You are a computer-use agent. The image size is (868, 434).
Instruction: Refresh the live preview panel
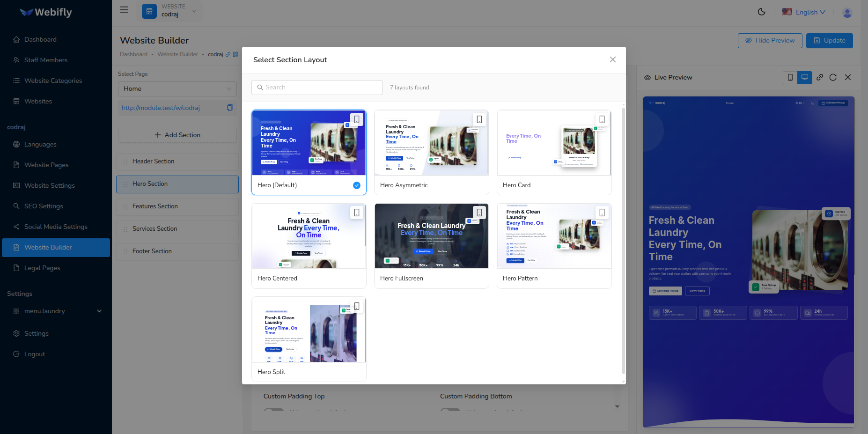point(833,78)
